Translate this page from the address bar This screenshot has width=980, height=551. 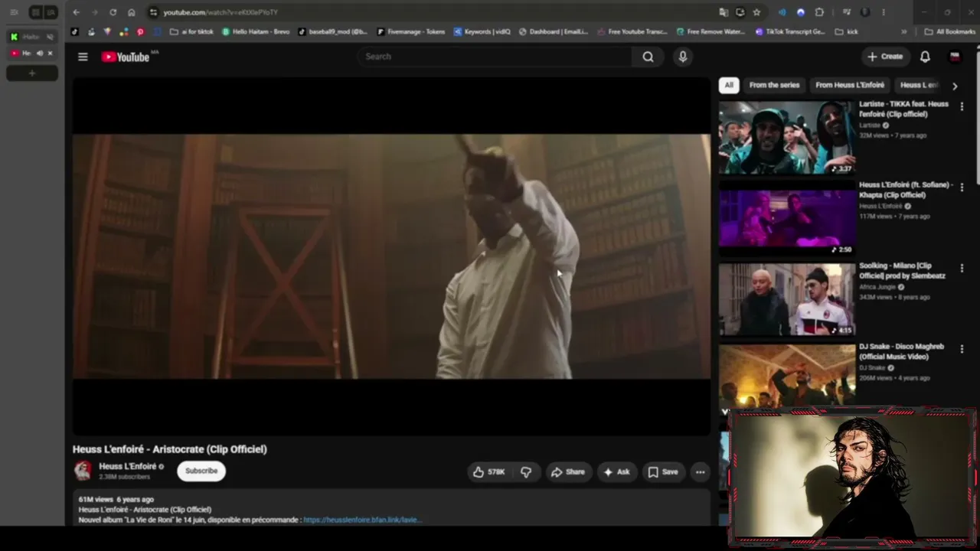pos(724,12)
